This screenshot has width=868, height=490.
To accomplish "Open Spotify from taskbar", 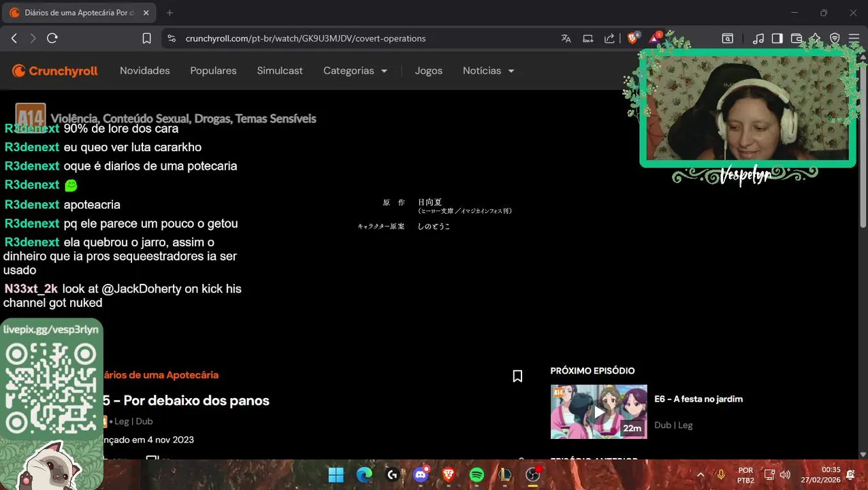I will pos(477,475).
